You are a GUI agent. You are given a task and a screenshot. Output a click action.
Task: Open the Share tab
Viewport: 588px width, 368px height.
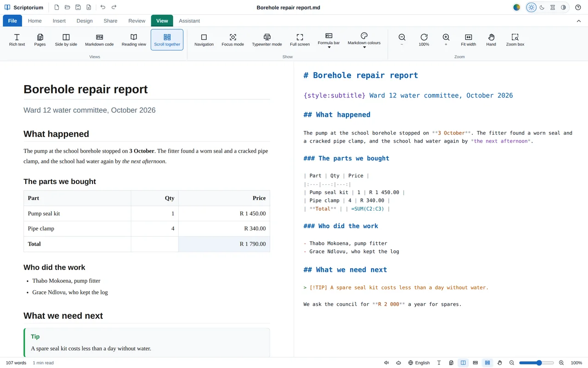(x=110, y=21)
